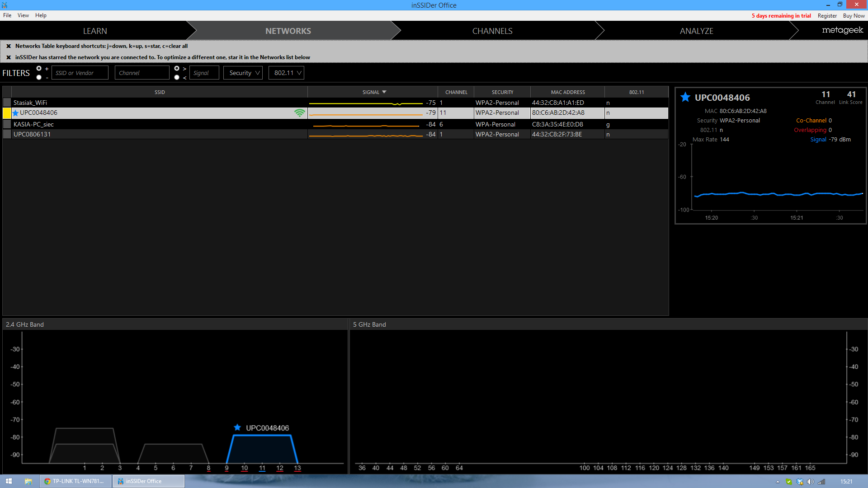Select the KASIA-PC_siec network row
This screenshot has width=868, height=488.
tap(335, 124)
